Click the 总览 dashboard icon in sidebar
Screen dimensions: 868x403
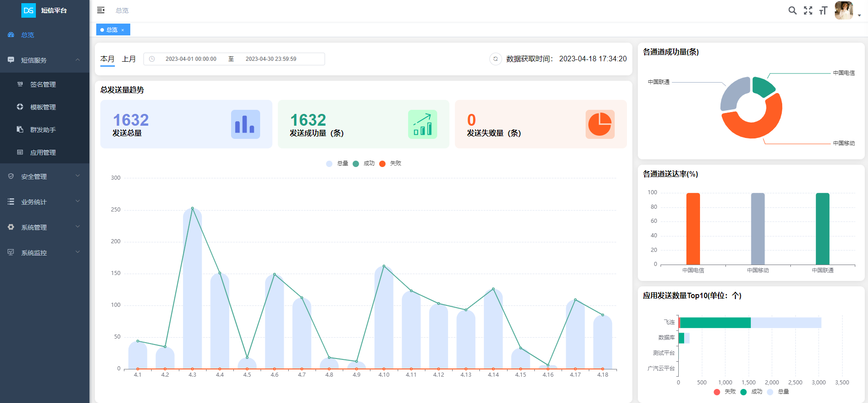click(x=11, y=34)
